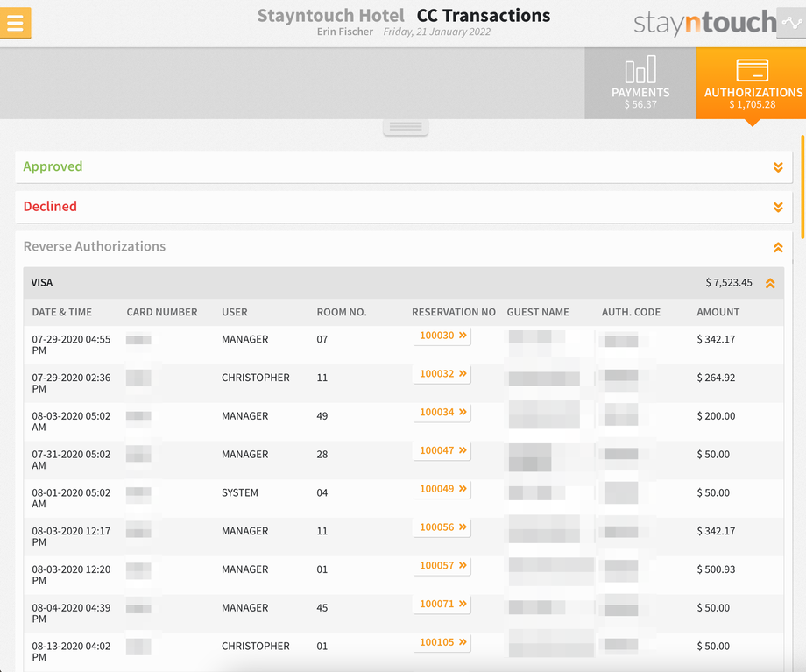806x672 pixels.
Task: Click the Erin Fischer user name
Action: [345, 32]
